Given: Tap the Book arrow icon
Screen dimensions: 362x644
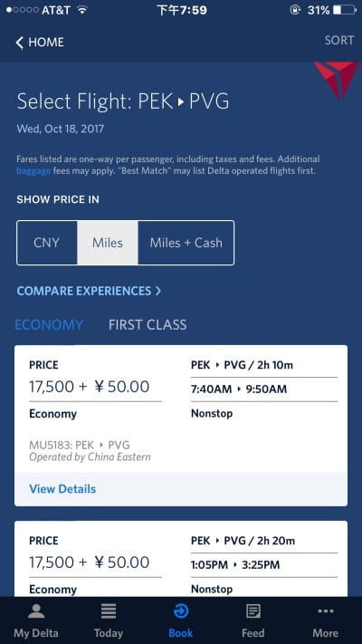Looking at the screenshot, I should point(181,611).
